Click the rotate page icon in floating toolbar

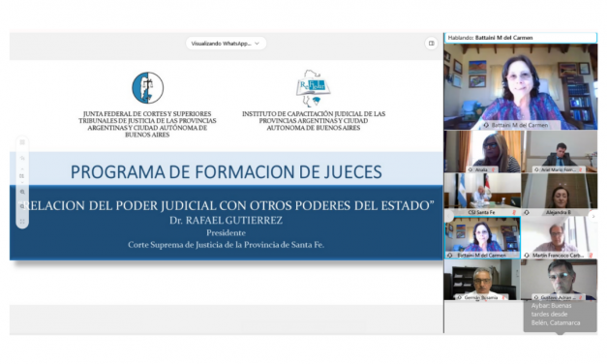point(22,158)
